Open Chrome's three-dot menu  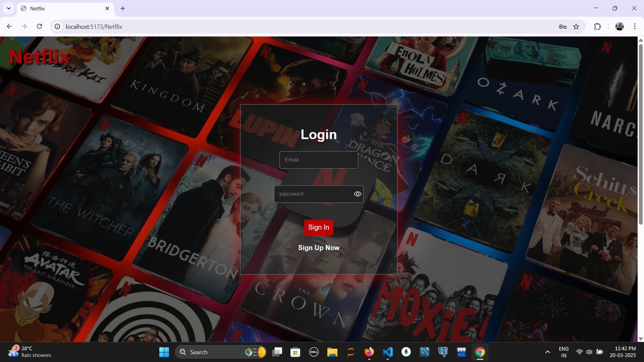click(634, 26)
